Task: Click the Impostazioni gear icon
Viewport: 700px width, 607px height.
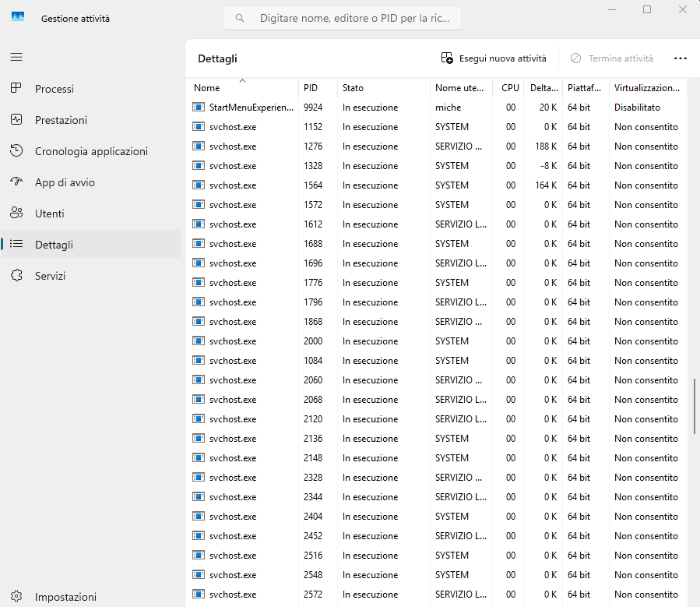Action: (x=16, y=596)
